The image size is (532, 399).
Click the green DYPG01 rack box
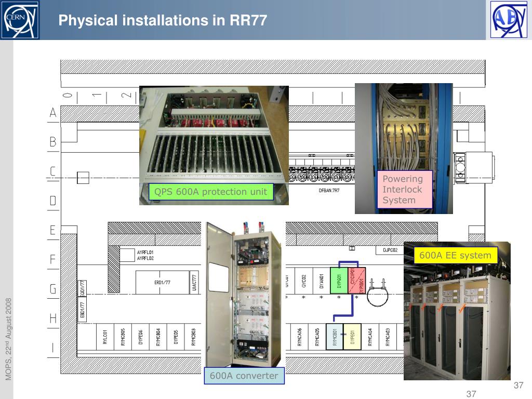pyautogui.click(x=339, y=281)
